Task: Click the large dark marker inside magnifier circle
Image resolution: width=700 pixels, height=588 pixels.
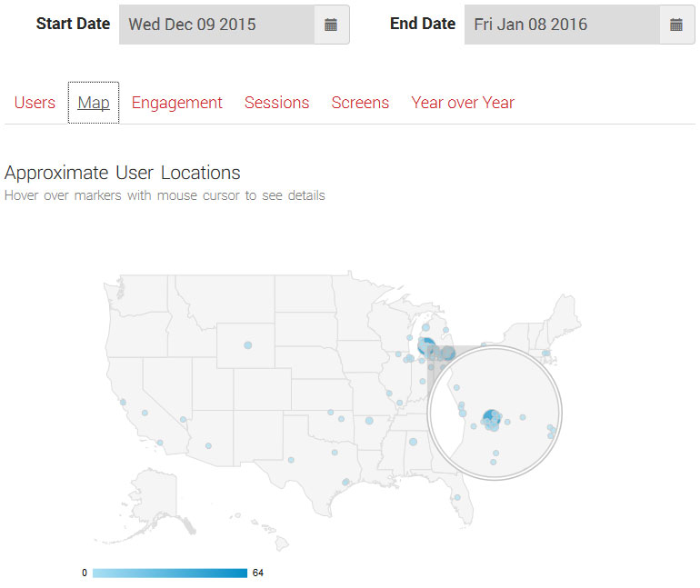Action: [x=491, y=418]
